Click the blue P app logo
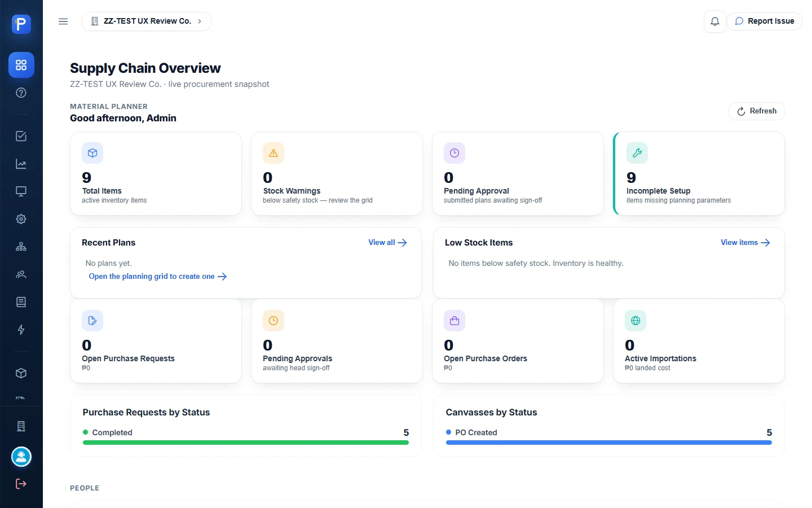 21,24
